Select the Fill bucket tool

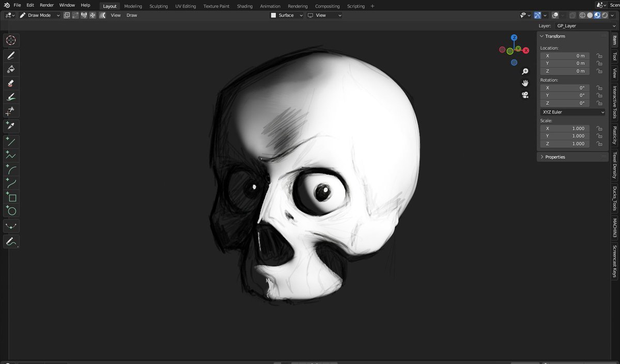(11, 69)
